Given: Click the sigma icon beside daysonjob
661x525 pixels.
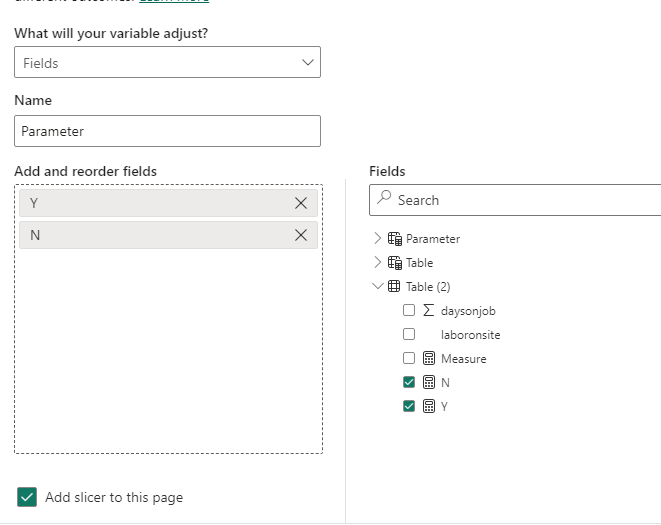Looking at the screenshot, I should pyautogui.click(x=428, y=310).
